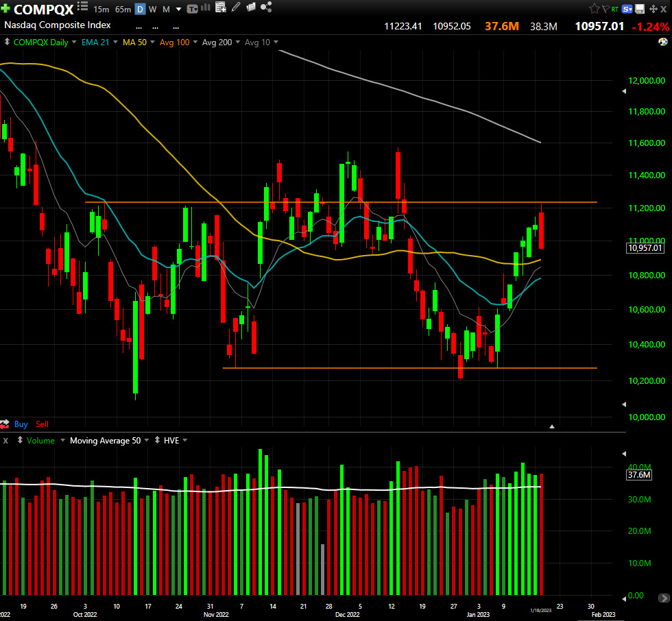
Task: Select the text annotation tool icon
Action: point(193,8)
